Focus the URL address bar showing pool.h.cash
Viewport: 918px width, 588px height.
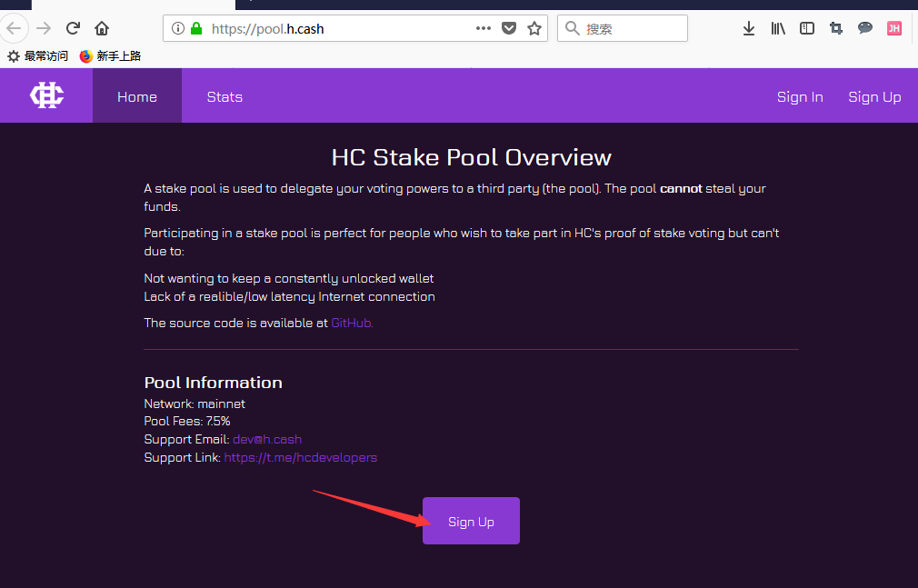(x=354, y=28)
